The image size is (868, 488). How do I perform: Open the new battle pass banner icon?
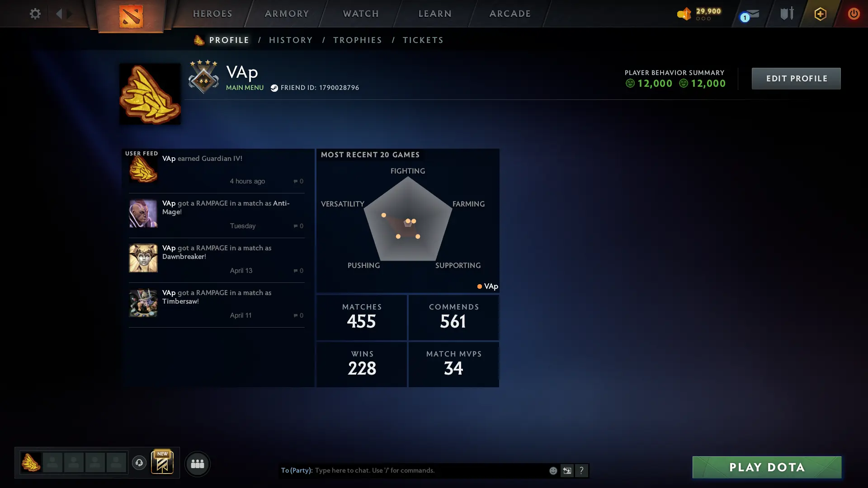[162, 462]
